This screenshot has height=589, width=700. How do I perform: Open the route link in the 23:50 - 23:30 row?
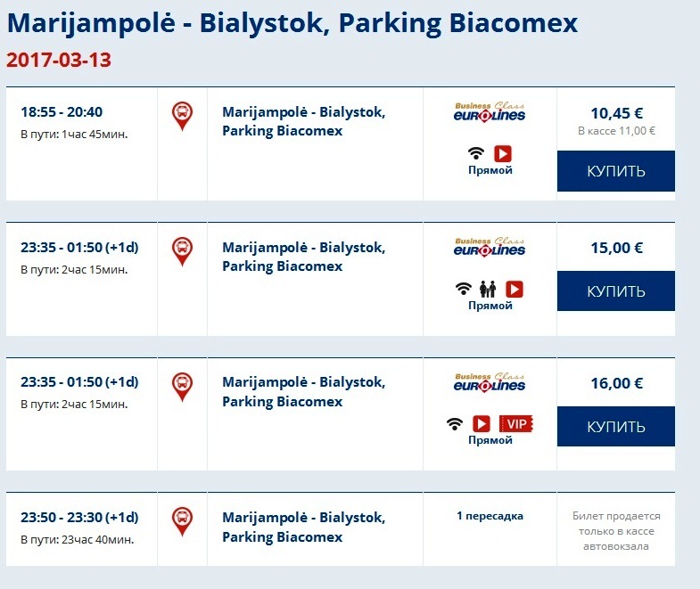[x=303, y=527]
